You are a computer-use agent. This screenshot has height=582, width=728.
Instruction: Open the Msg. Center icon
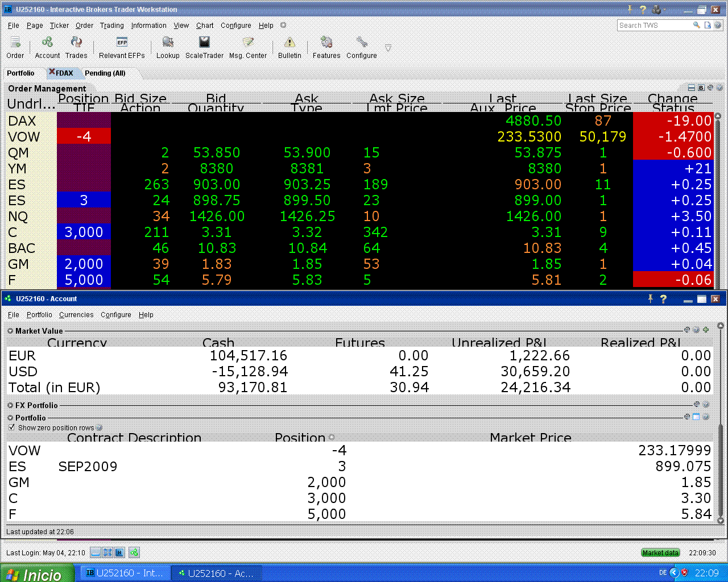[x=248, y=43]
